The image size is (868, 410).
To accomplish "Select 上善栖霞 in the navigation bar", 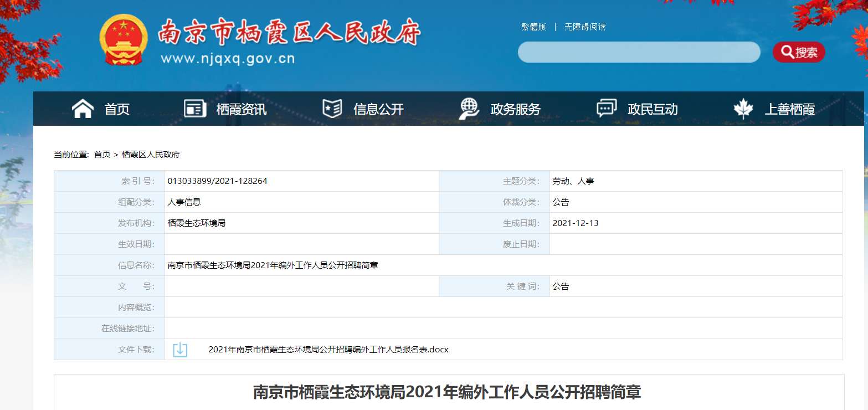I will click(789, 109).
